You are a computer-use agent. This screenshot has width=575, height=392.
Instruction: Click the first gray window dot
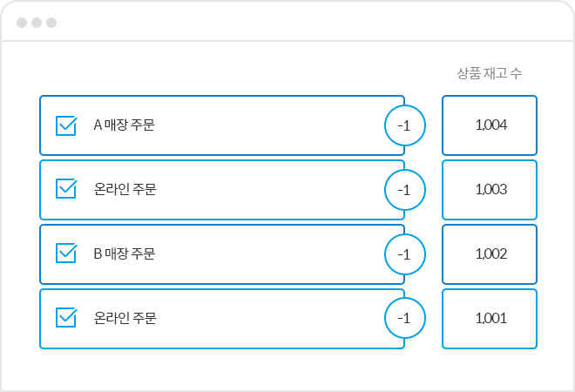click(22, 23)
